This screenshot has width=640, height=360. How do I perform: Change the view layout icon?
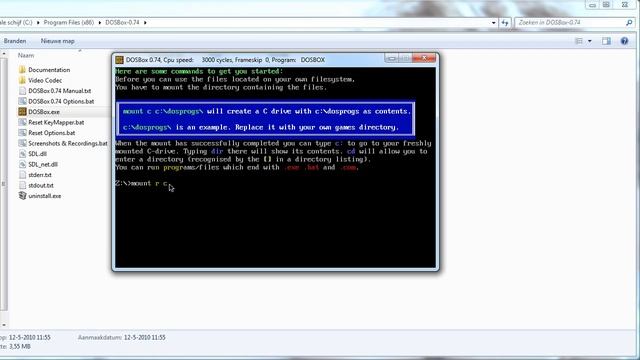click(x=579, y=41)
